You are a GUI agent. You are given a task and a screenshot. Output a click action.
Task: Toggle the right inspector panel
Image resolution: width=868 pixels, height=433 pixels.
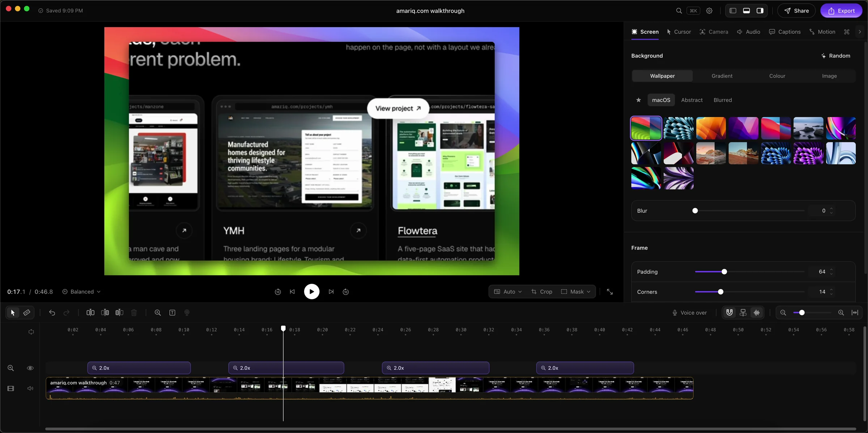[760, 11]
